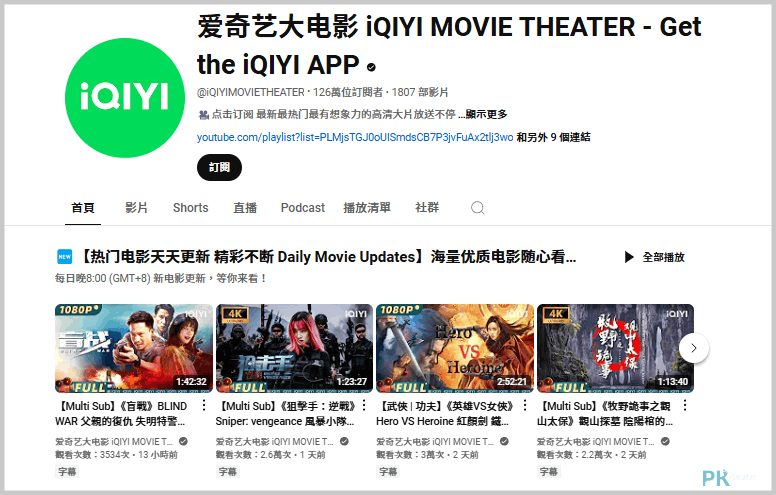The height and width of the screenshot is (495, 776).
Task: Click channel name under 牧野詭事之觀山太保 video
Action: pos(596,442)
